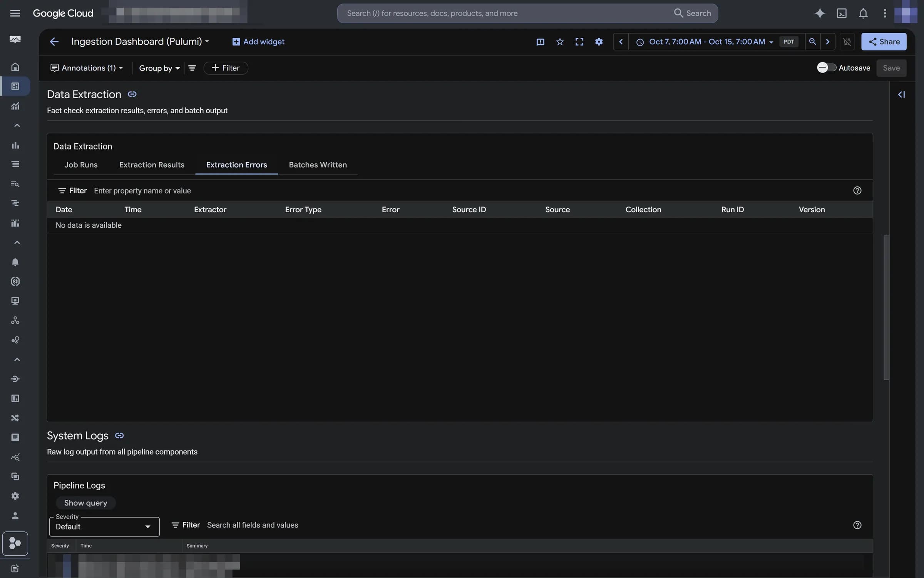Switch to the Extraction Results tab
This screenshot has width=924, height=578.
pyautogui.click(x=152, y=165)
